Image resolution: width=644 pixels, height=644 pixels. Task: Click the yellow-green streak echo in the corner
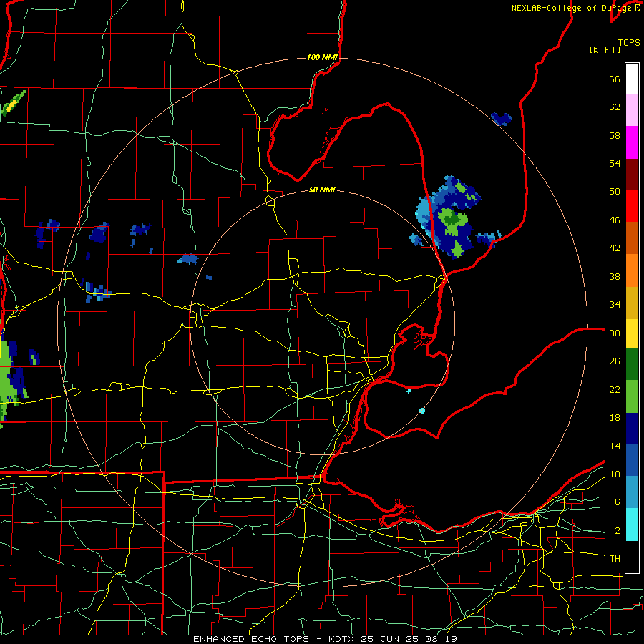click(14, 102)
